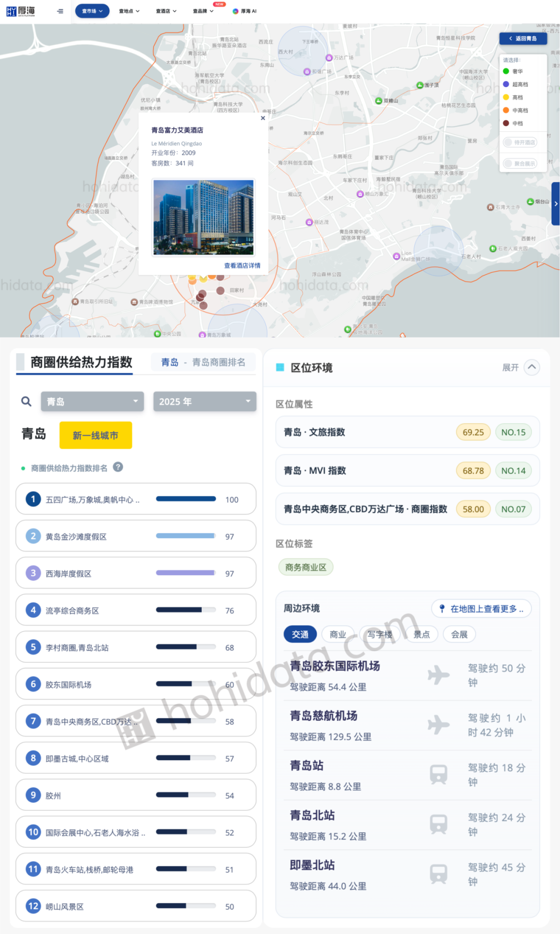
Task: Switch on the 待开酒店 toggle
Action: (520, 142)
